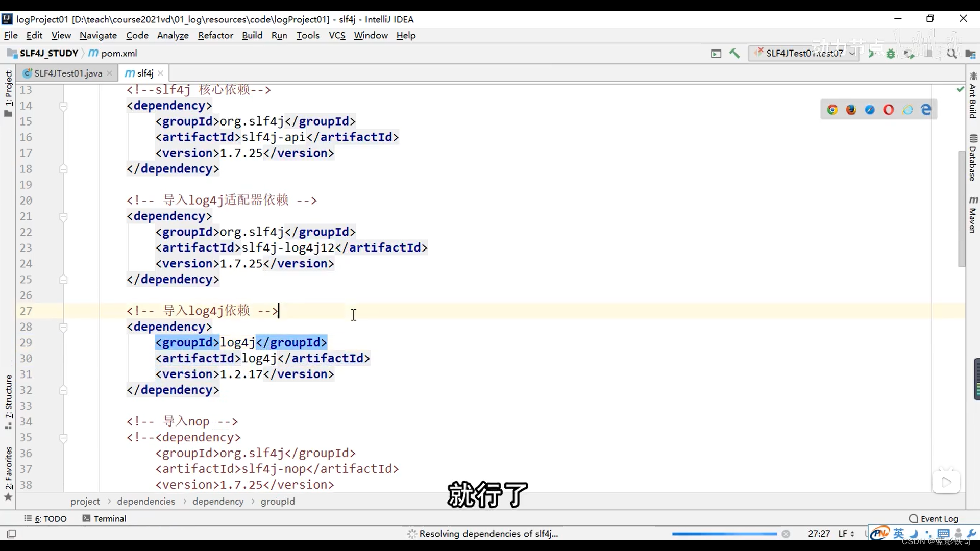Screen dimensions: 980x551
Task: Collapse comment fold at line 35
Action: (63, 438)
